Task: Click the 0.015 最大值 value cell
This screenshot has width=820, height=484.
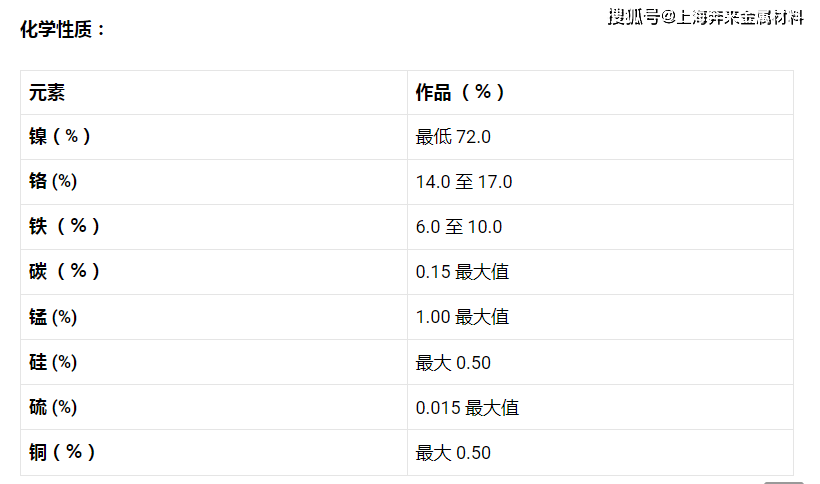Action: tap(600, 407)
